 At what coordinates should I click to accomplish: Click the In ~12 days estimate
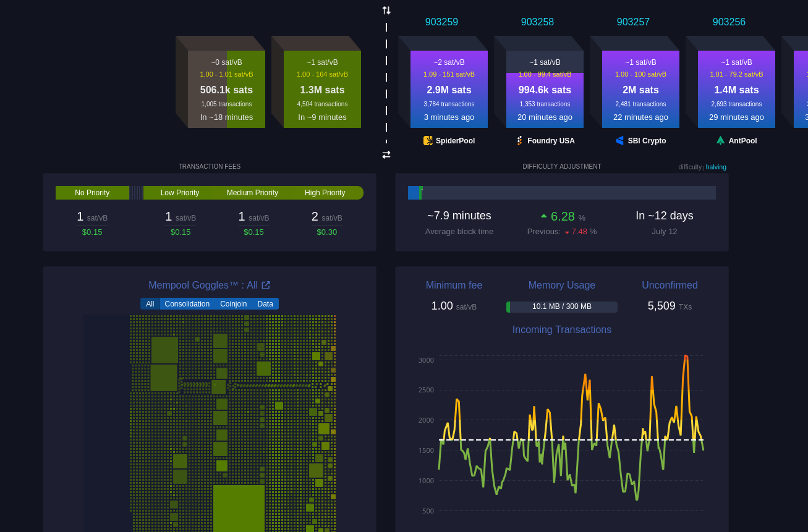pos(665,216)
